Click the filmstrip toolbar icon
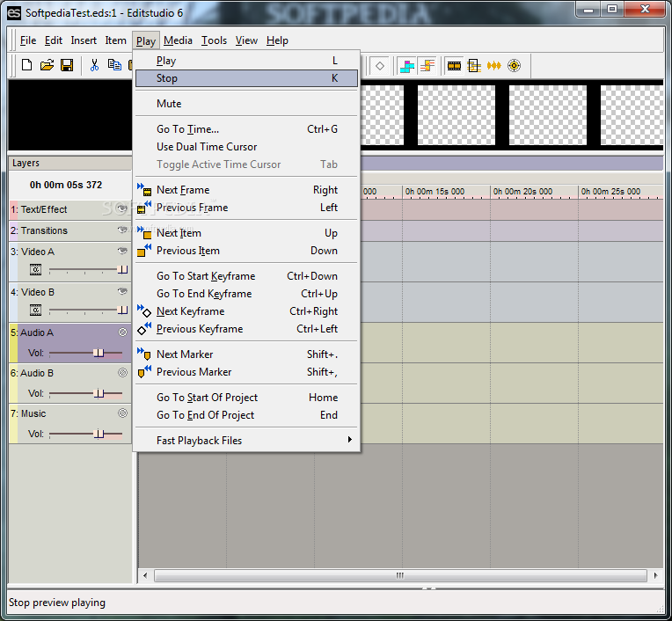672x621 pixels. [454, 66]
